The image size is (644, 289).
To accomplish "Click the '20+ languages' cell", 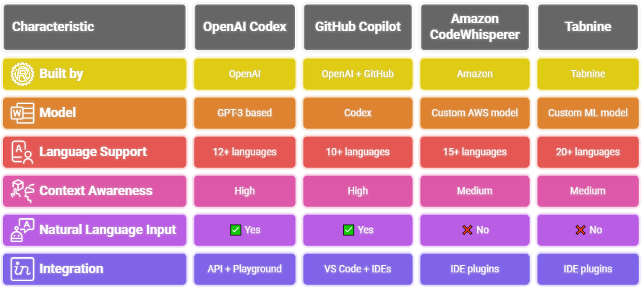I will pos(588,152).
